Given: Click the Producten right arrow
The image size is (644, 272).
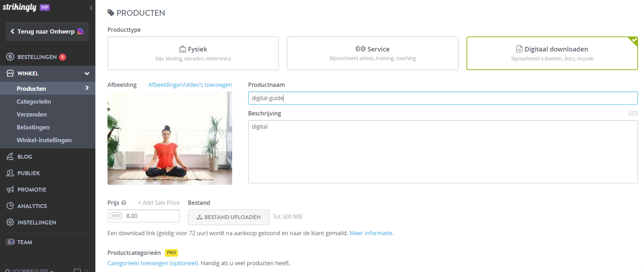Looking at the screenshot, I should click(87, 88).
